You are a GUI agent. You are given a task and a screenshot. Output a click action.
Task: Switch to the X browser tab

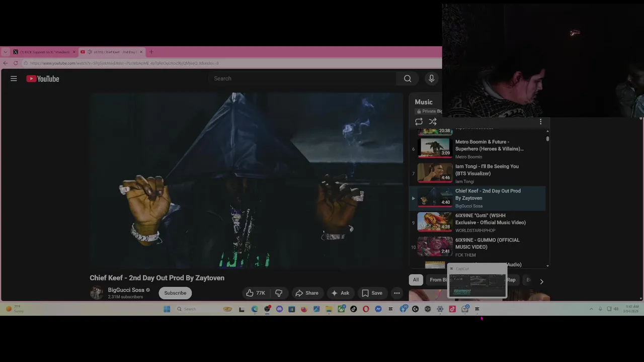click(44, 52)
